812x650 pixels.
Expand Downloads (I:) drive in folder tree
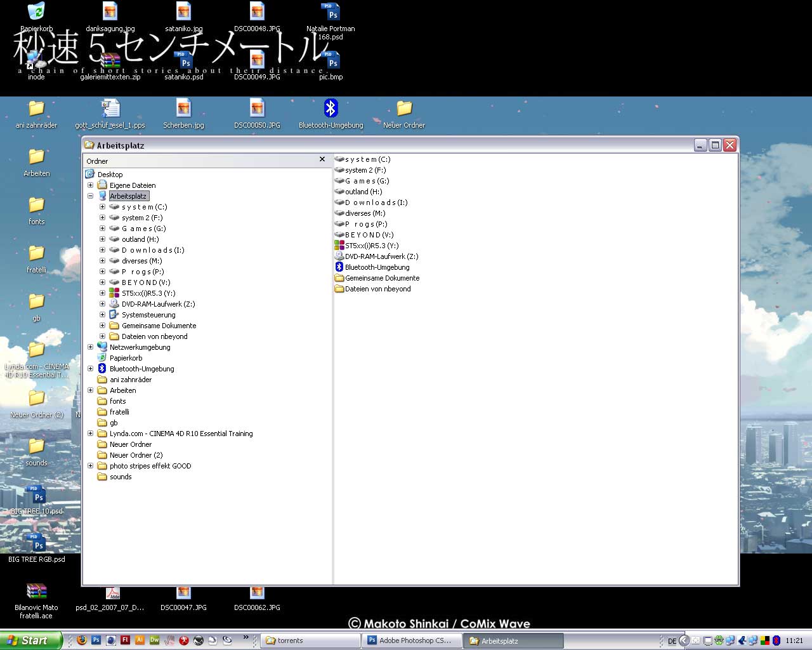point(102,250)
